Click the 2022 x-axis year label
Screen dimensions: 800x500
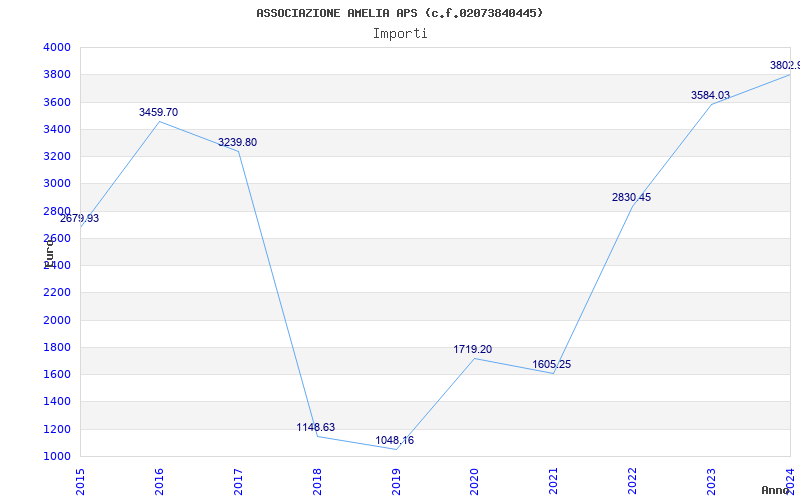point(633,481)
